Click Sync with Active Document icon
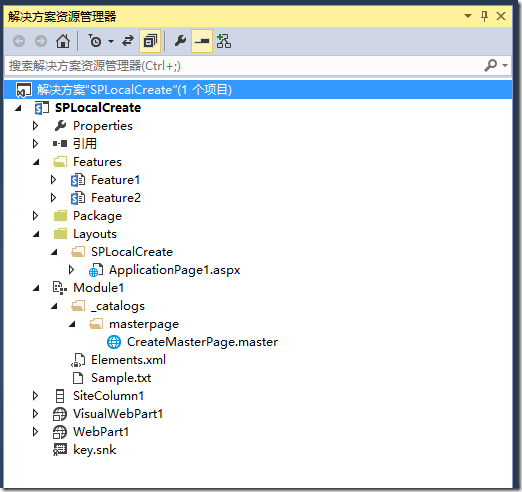 coord(128,41)
